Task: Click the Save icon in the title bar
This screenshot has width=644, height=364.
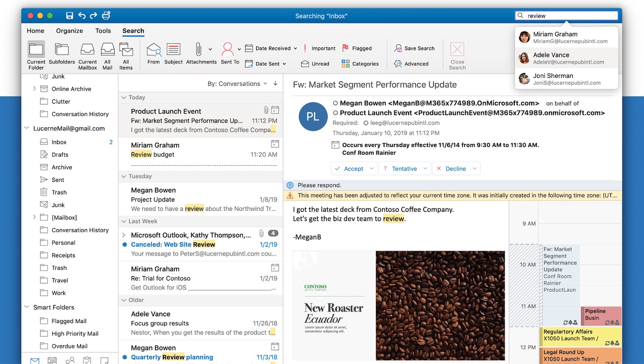Action: click(x=69, y=16)
